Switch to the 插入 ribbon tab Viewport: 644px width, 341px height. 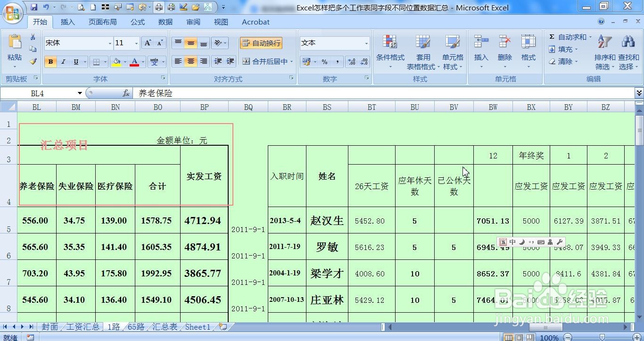(x=67, y=22)
